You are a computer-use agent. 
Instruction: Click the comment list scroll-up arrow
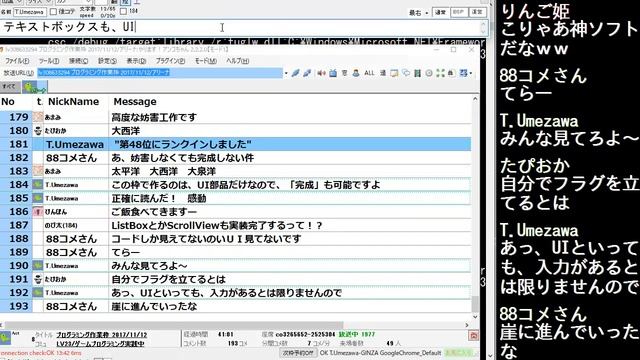pyautogui.click(x=475, y=99)
